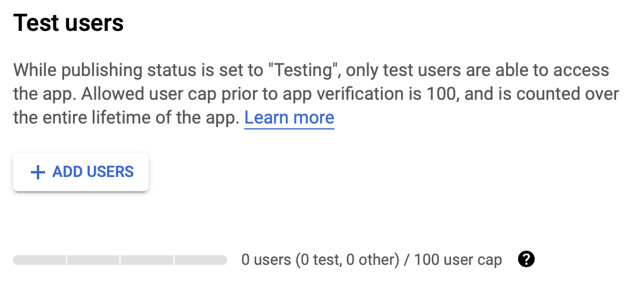Click the "100 user cap" label
This screenshot has height=291, width=644.
[x=457, y=260]
